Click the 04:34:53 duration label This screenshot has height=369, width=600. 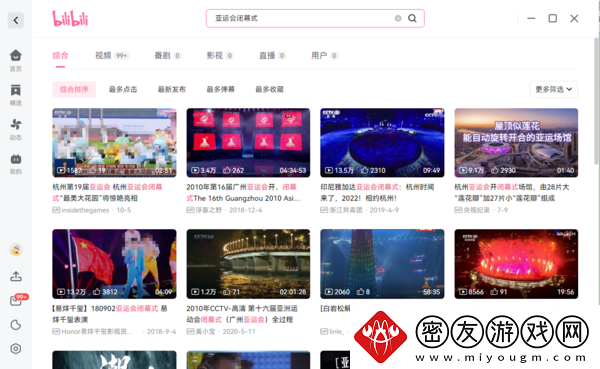coord(293,170)
